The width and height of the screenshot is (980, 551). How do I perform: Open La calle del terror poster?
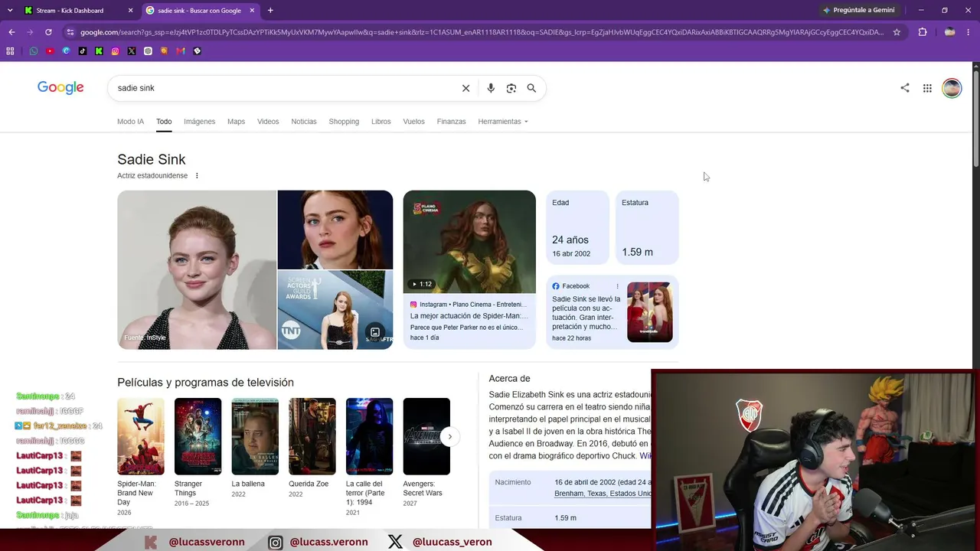(x=369, y=436)
